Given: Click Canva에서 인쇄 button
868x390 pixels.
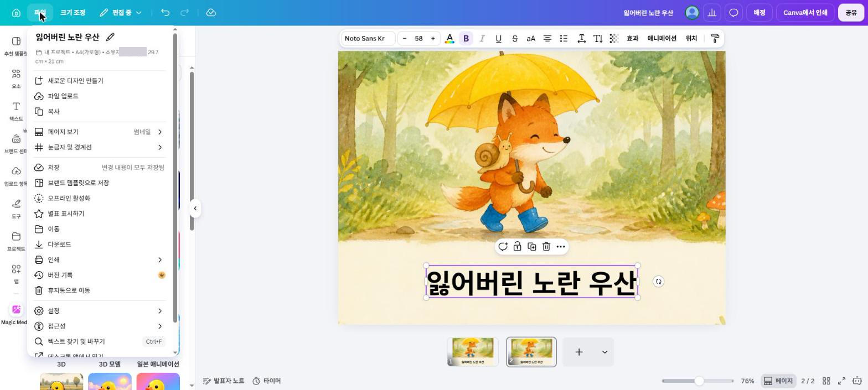Looking at the screenshot, I should (805, 12).
